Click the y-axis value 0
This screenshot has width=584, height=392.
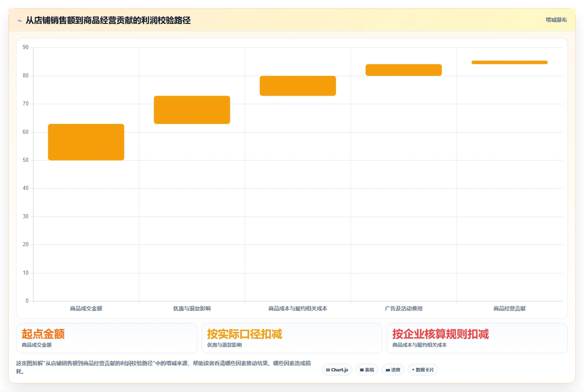[x=27, y=301]
